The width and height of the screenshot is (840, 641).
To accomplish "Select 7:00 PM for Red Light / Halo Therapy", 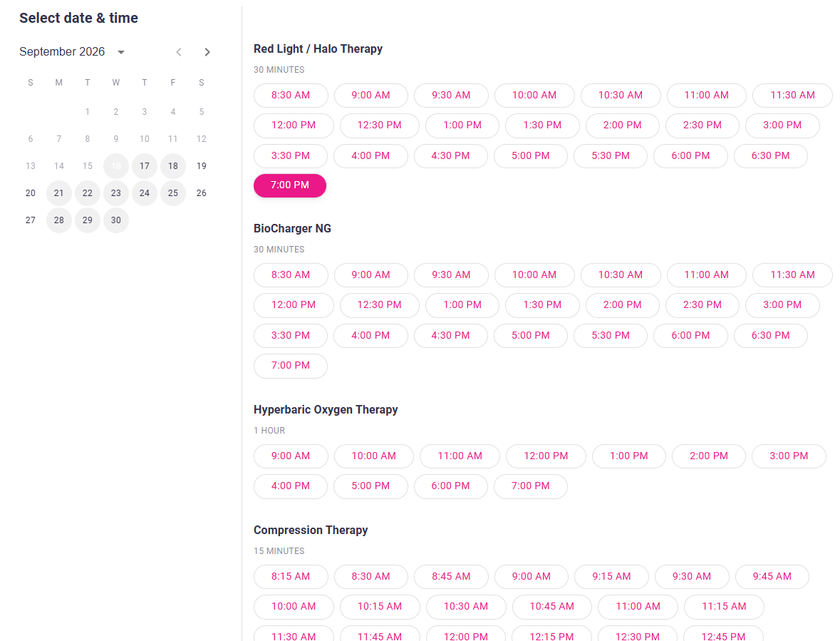I will (x=290, y=185).
